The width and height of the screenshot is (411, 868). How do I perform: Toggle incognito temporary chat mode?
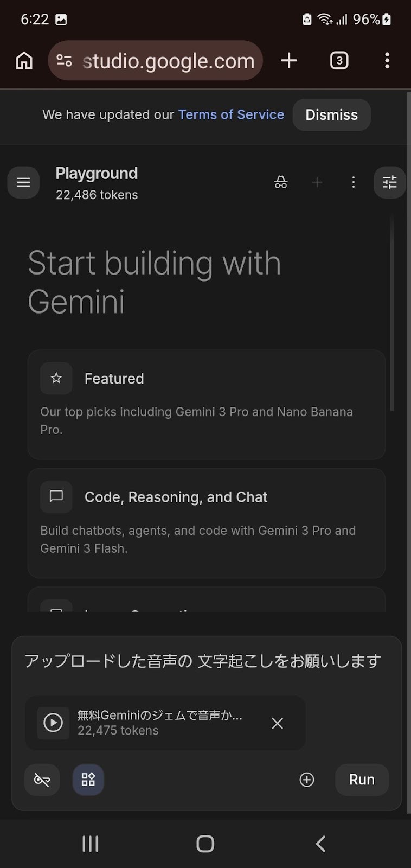[x=281, y=182]
